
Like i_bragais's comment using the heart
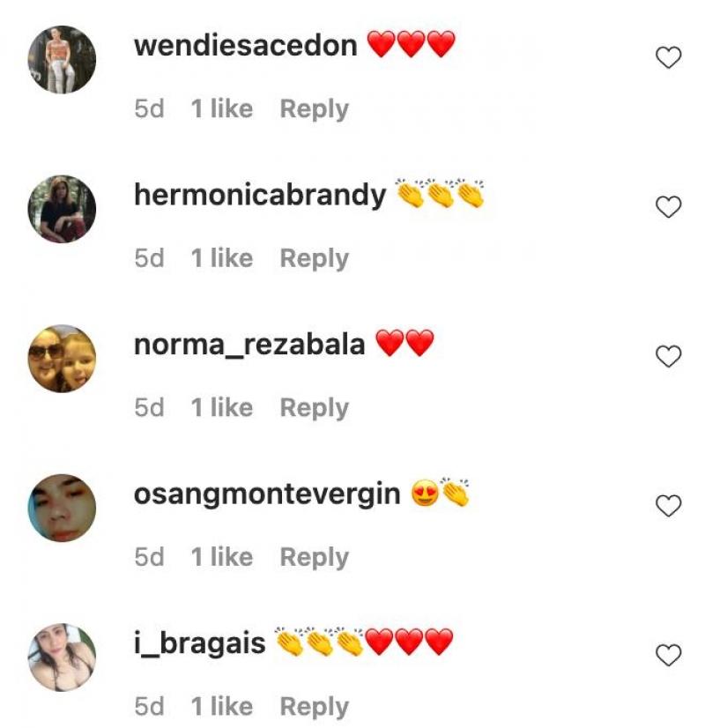[x=668, y=656]
